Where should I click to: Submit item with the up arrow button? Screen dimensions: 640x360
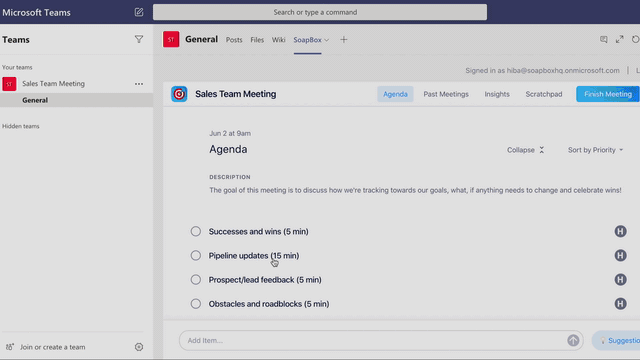[x=573, y=340]
